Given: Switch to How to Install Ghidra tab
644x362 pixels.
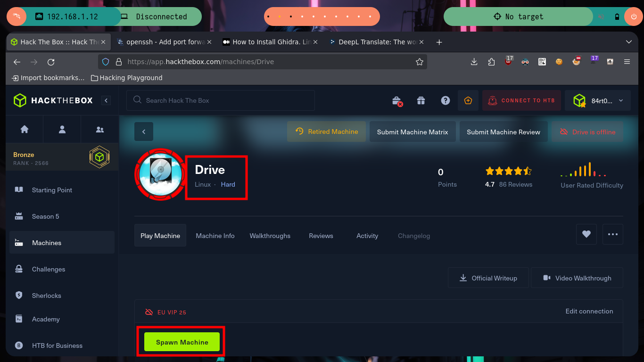Looking at the screenshot, I should point(271,42).
